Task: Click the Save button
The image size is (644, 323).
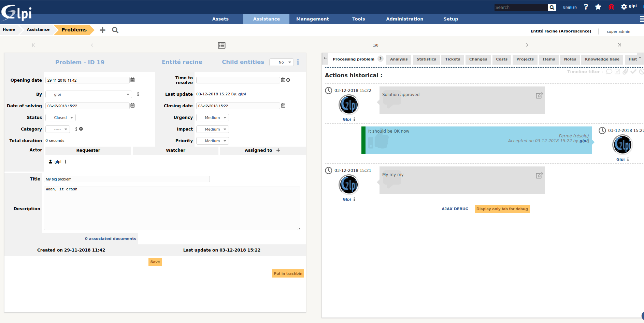Action: click(155, 262)
